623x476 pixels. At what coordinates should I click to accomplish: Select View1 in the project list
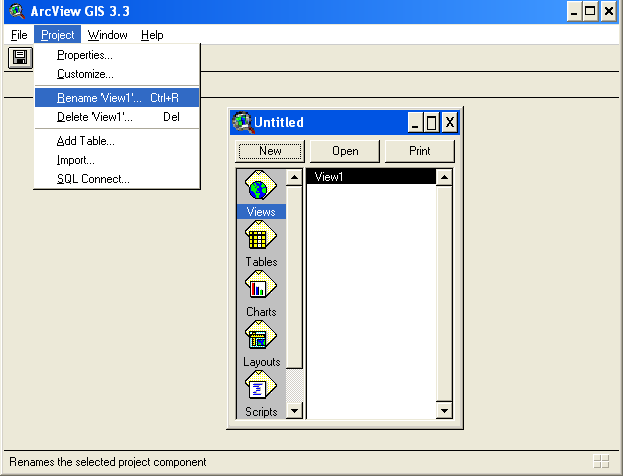tap(370, 177)
